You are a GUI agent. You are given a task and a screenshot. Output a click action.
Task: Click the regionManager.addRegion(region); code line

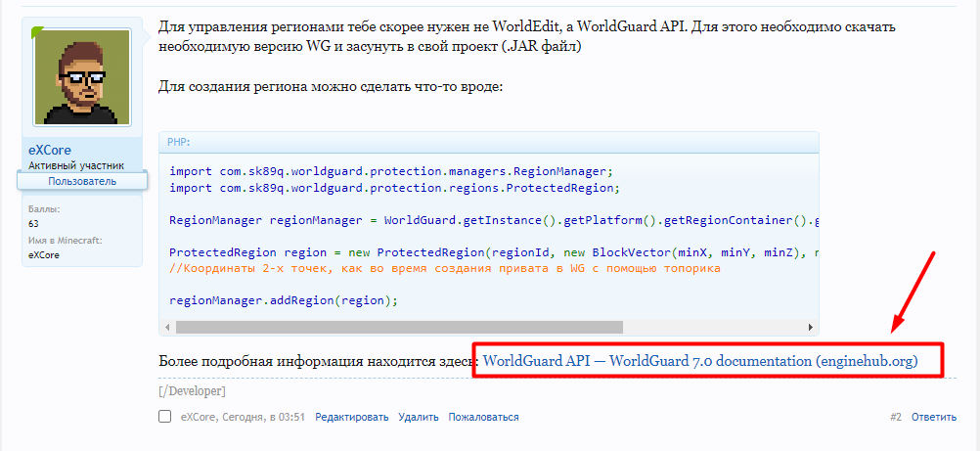click(284, 301)
